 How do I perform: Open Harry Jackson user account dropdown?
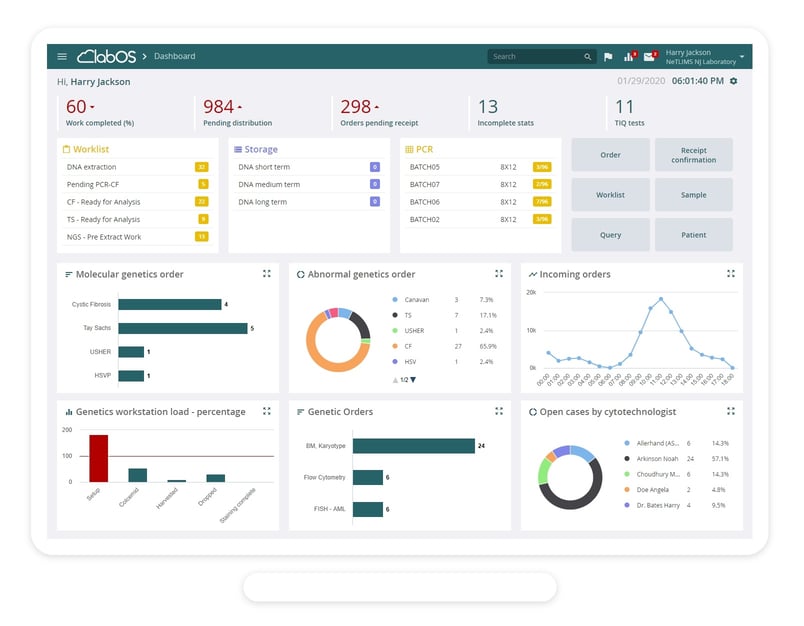742,57
